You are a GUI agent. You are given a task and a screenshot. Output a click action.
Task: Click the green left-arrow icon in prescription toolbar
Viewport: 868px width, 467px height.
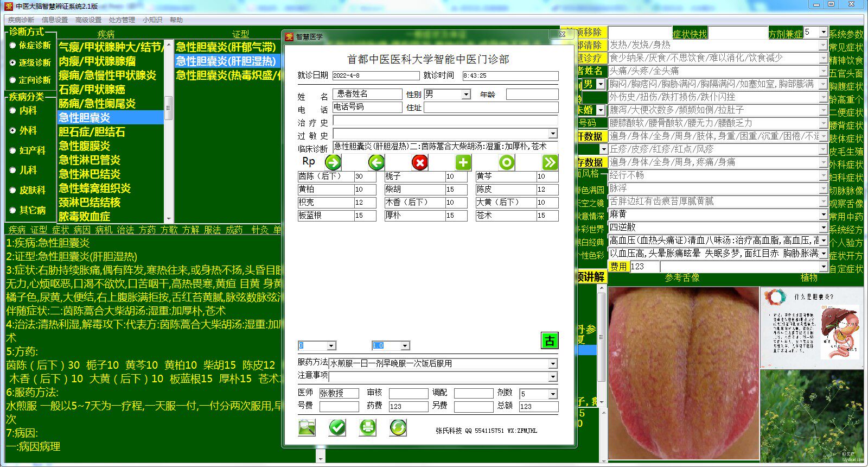376,162
